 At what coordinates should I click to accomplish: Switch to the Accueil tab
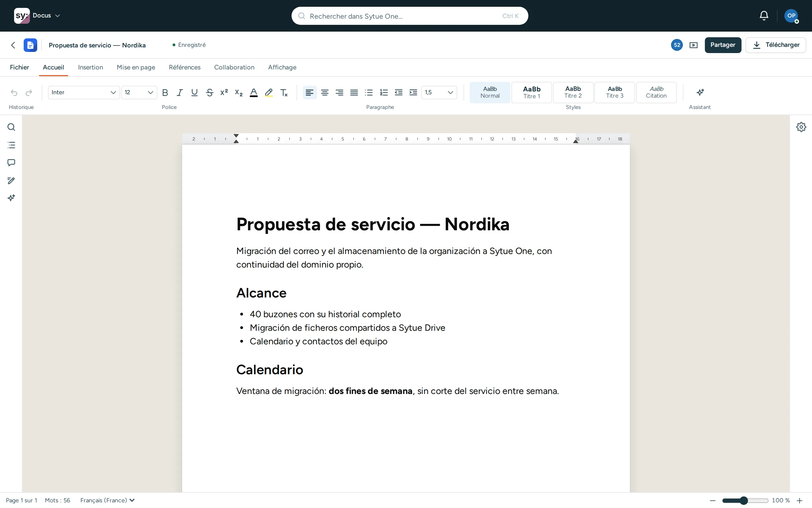(53, 67)
